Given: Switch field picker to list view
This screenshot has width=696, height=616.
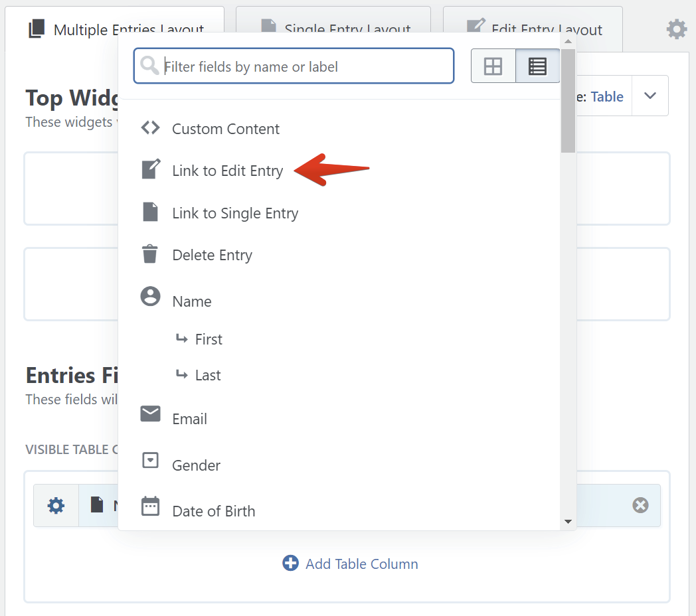Looking at the screenshot, I should 537,66.
